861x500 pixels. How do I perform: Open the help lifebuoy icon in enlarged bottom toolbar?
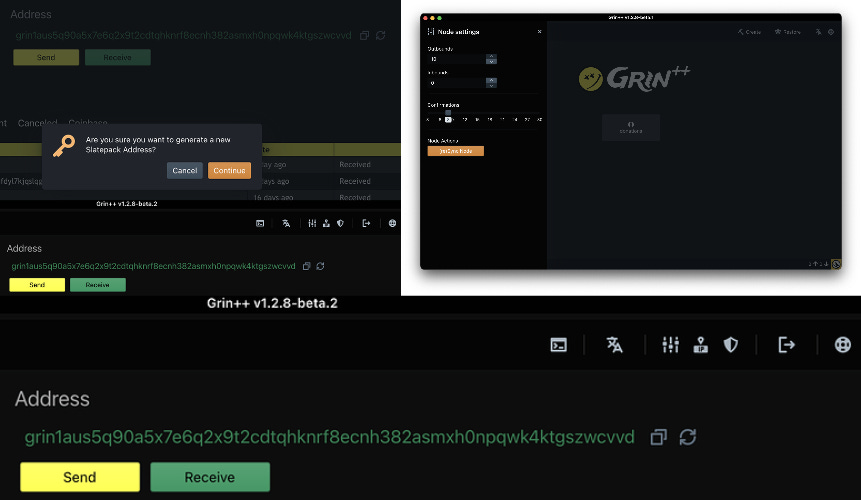coord(843,345)
